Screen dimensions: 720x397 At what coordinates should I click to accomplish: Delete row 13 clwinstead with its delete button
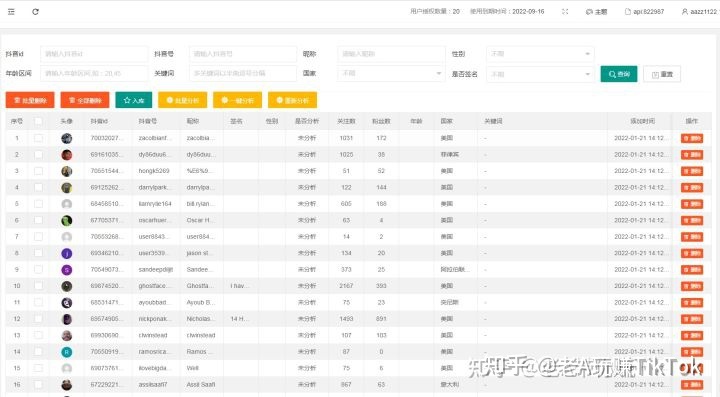coord(692,335)
